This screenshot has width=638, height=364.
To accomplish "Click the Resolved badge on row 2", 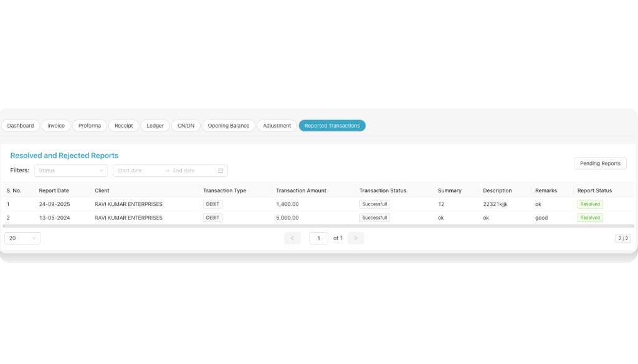I will (589, 217).
